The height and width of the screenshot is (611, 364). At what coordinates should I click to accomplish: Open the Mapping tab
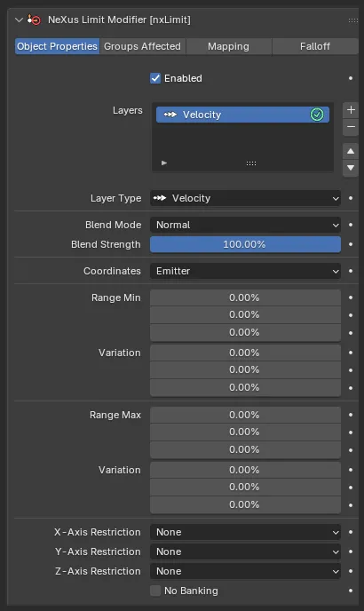point(228,46)
